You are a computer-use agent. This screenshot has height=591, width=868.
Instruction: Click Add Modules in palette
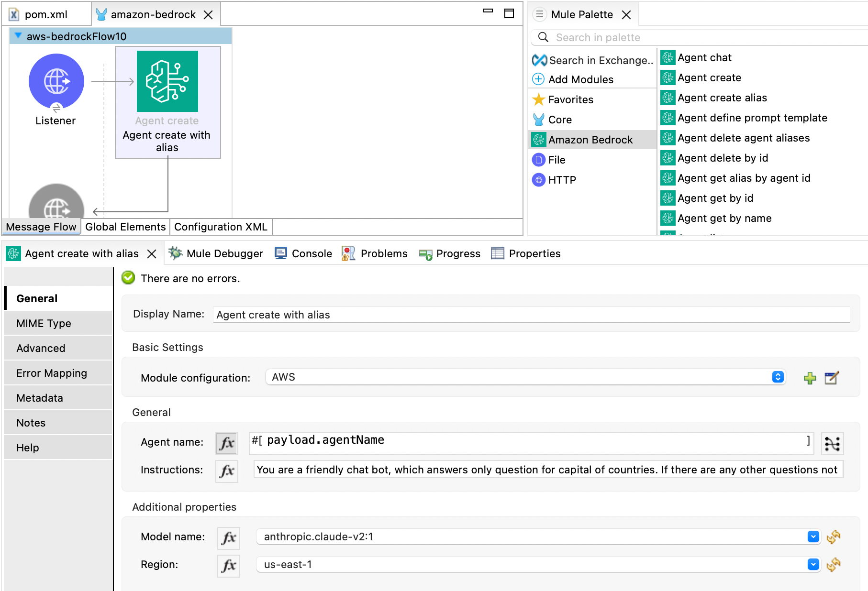pyautogui.click(x=573, y=79)
